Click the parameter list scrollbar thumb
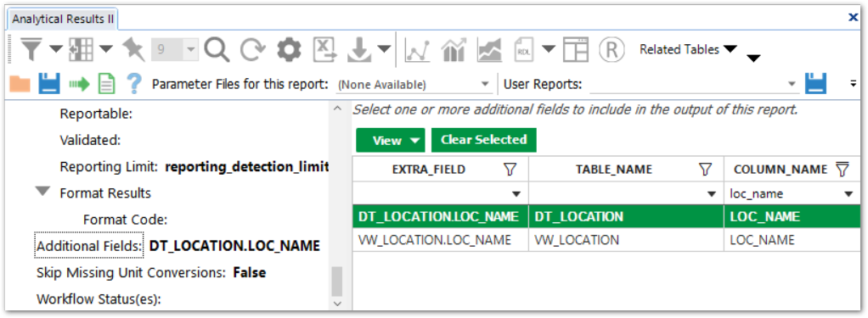 pyautogui.click(x=337, y=281)
